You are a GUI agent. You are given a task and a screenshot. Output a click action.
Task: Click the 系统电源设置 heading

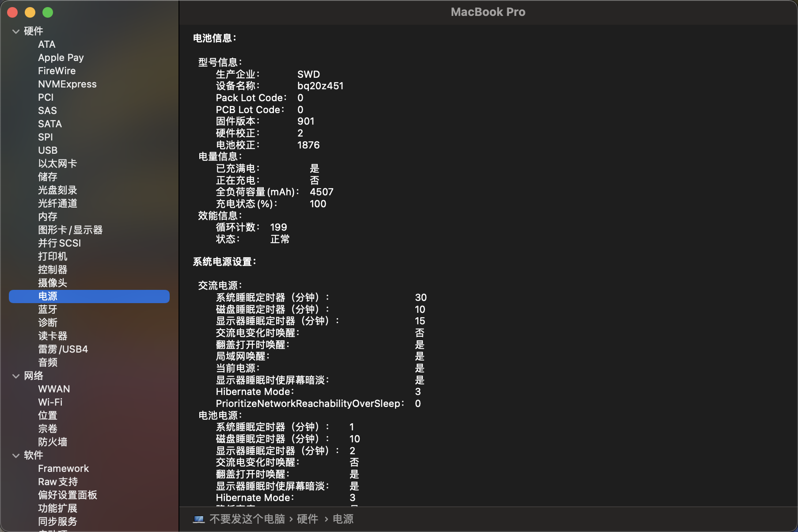[224, 262]
